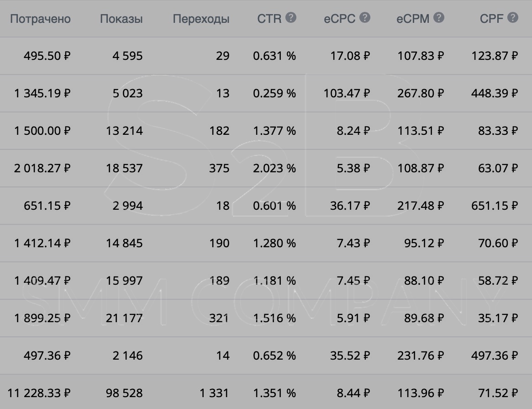532x409 pixels.
Task: Click the 1 345.19 ₽ spent cell
Action: pos(42,93)
